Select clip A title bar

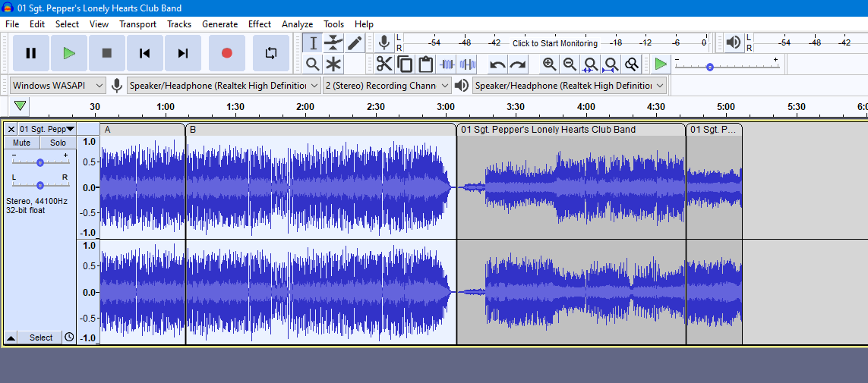[x=142, y=130]
